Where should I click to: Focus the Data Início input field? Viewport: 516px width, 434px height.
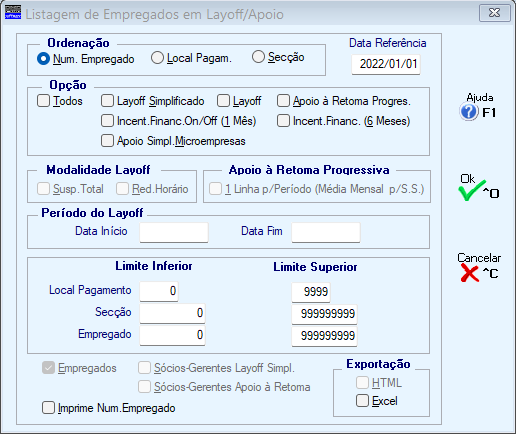174,232
